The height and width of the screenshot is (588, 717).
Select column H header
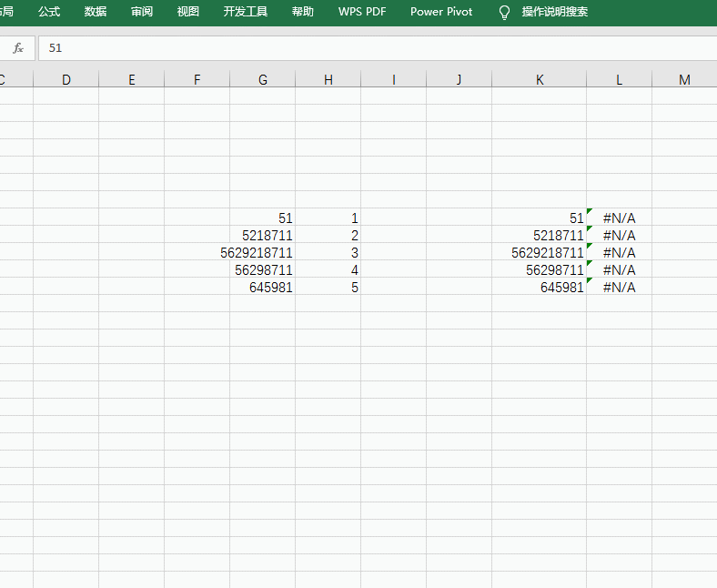[328, 79]
